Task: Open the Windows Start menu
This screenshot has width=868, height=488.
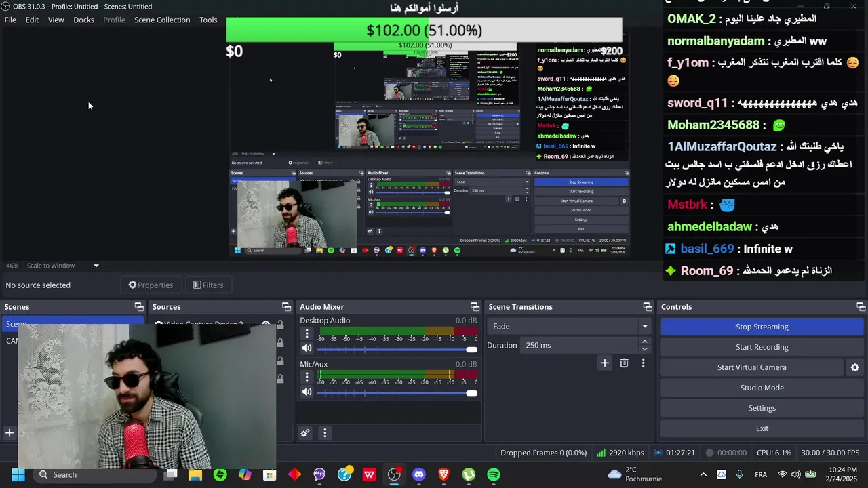Action: click(18, 474)
